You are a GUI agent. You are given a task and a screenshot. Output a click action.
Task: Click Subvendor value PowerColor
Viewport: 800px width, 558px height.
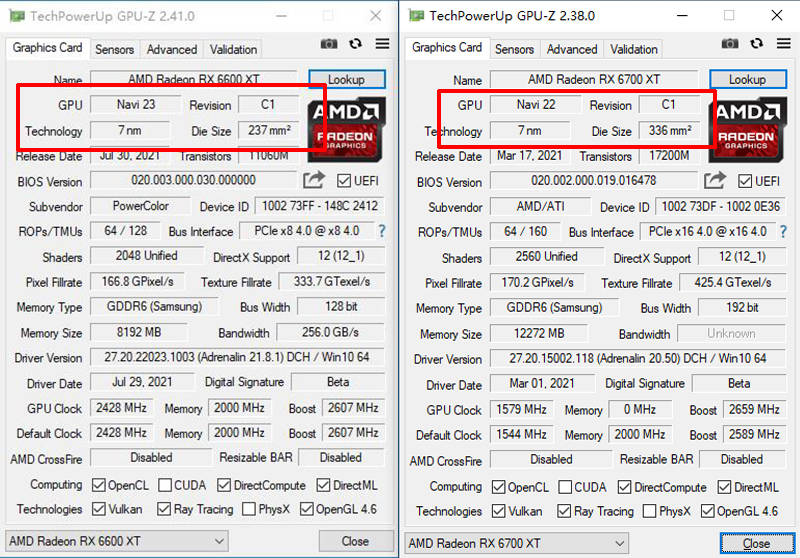[x=140, y=206]
